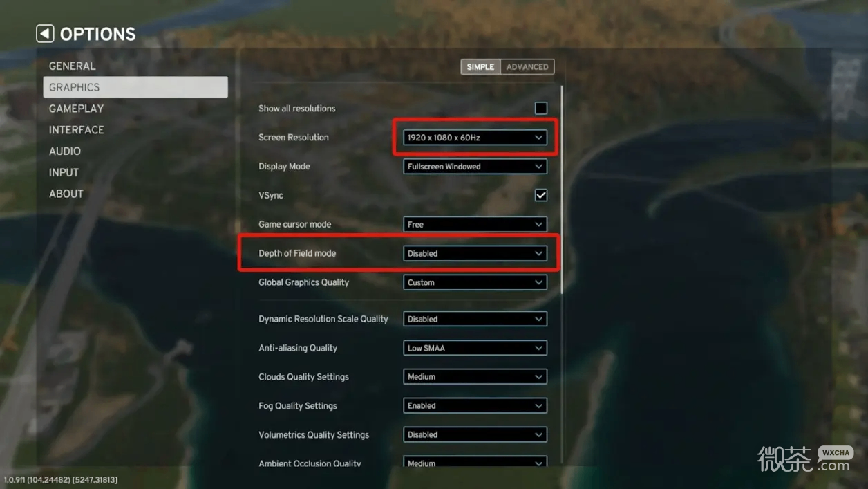Viewport: 868px width, 489px height.
Task: Open Volumetrics Quality Settings dropdown
Action: pyautogui.click(x=475, y=435)
